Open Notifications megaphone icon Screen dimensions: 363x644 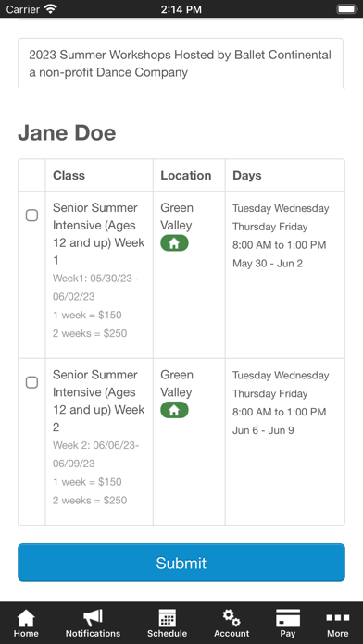click(x=93, y=618)
